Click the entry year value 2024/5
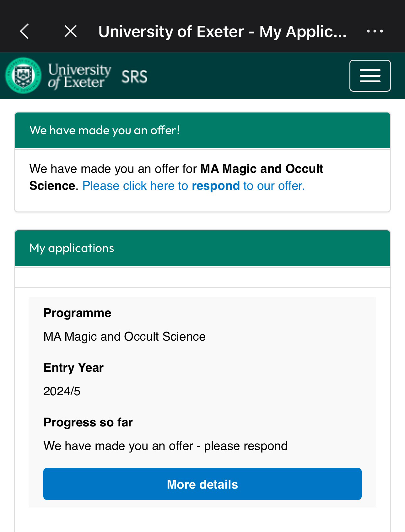405x532 pixels. pos(62,391)
